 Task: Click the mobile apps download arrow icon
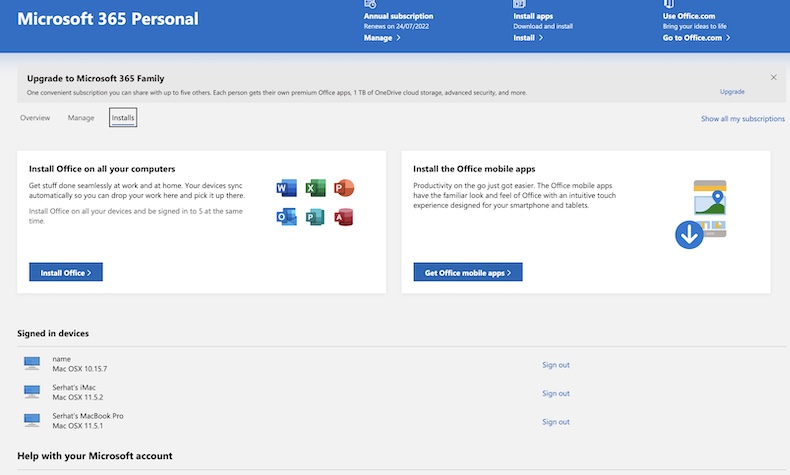[689, 234]
